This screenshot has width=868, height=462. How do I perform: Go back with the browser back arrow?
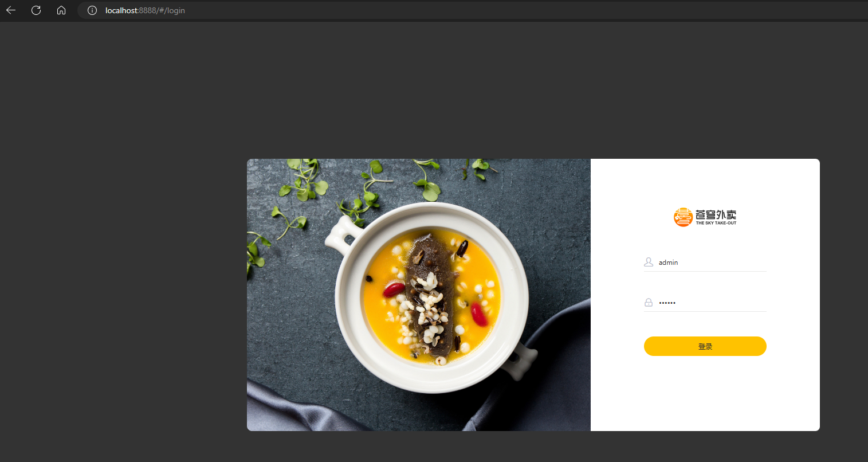pyautogui.click(x=11, y=10)
